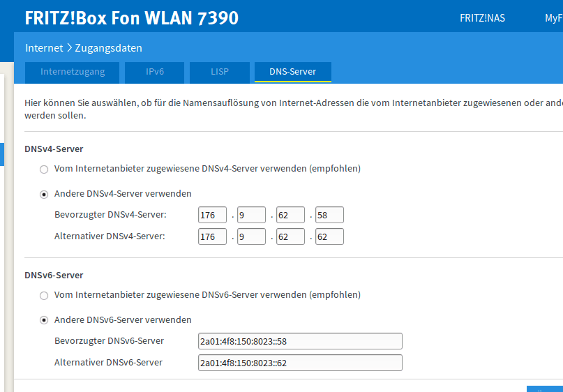Screen dimensions: 563x392
Task: Click the Internet breadcrumb link
Action: click(44, 47)
